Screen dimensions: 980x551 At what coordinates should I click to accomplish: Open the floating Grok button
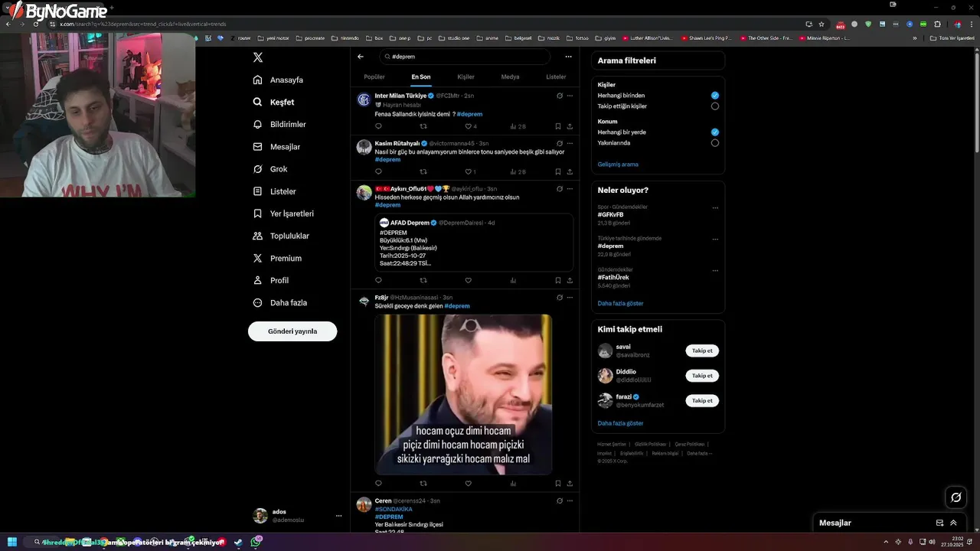(x=956, y=497)
